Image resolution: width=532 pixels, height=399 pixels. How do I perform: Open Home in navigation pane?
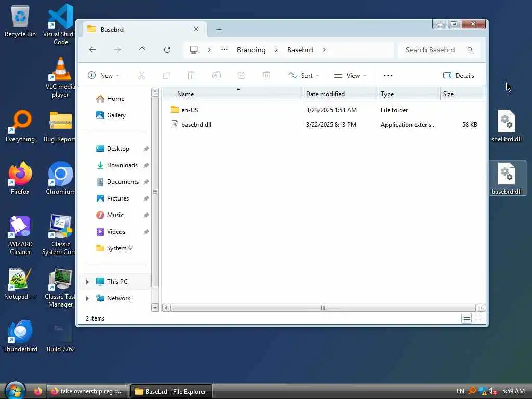pos(115,99)
